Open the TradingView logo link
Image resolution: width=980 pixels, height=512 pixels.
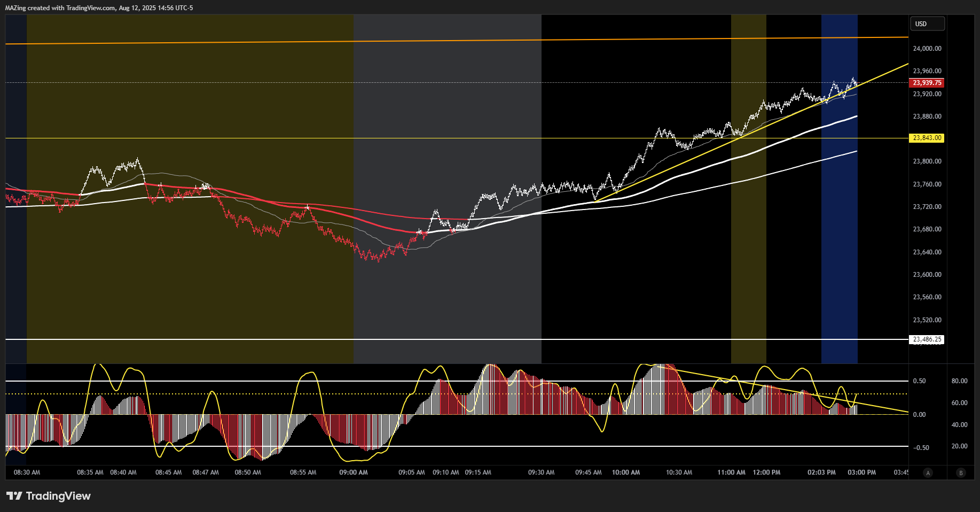(49, 496)
